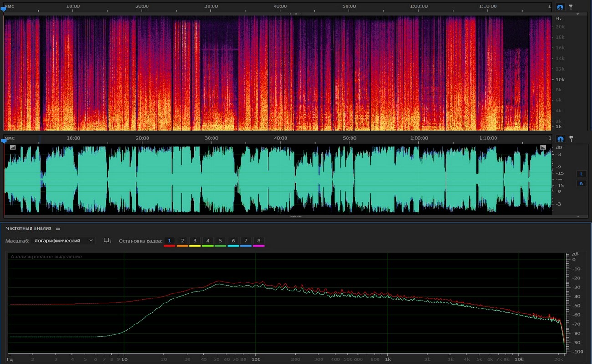
Task: Click the copy-to-clipboard icon next to the scale dropdown
Action: pyautogui.click(x=107, y=241)
